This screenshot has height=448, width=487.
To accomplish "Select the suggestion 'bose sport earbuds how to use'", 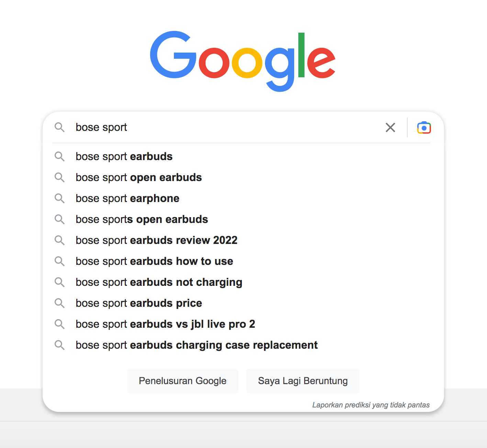I will [154, 261].
